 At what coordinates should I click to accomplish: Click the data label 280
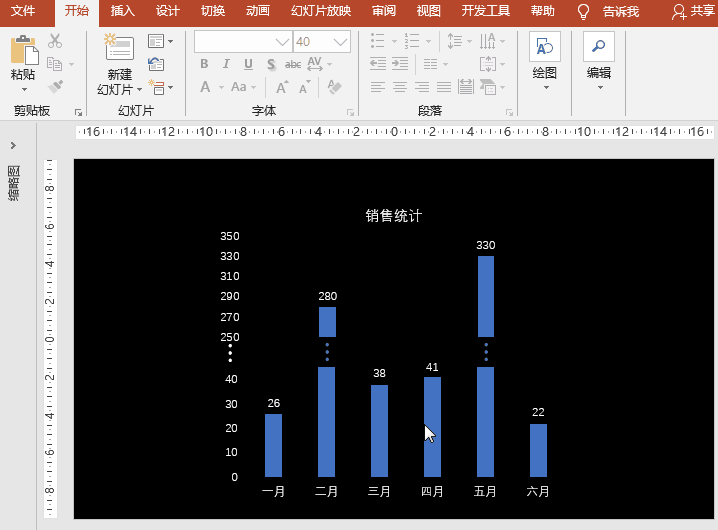click(x=328, y=296)
